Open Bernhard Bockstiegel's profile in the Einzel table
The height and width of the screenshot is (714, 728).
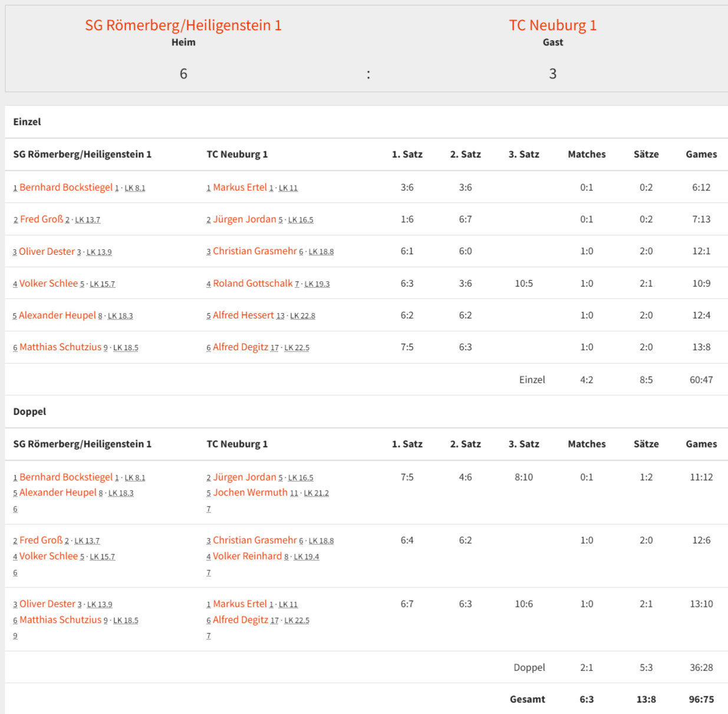(x=66, y=187)
